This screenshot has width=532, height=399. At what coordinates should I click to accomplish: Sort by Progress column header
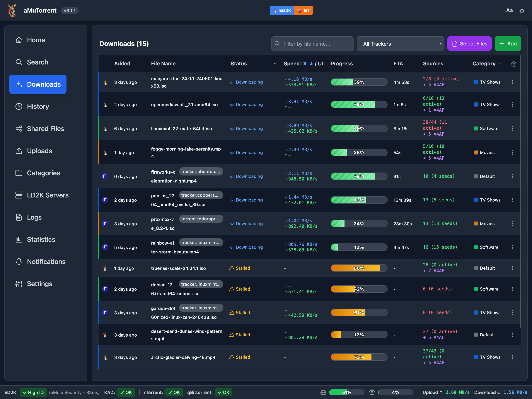[342, 64]
